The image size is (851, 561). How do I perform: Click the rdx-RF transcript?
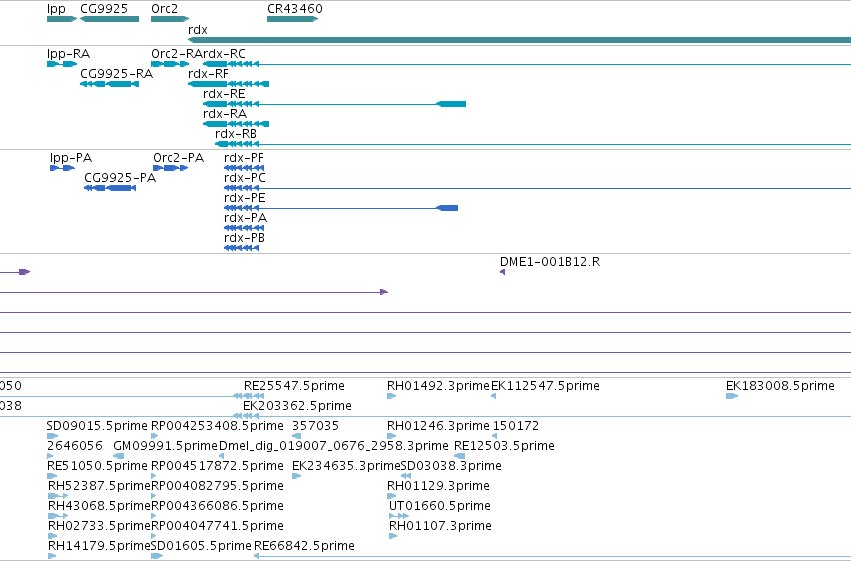pos(228,84)
